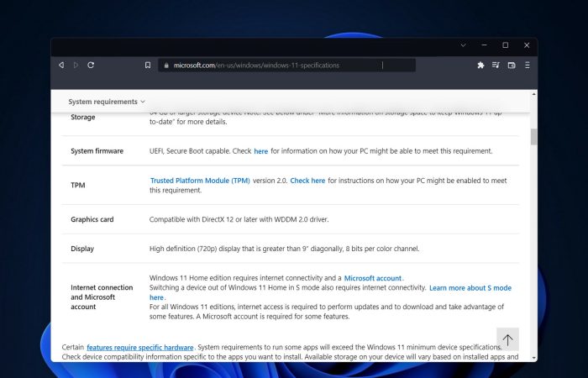Image resolution: width=588 pixels, height=378 pixels.
Task: Open 'Learn more about S mode here' link
Action: pyautogui.click(x=470, y=288)
